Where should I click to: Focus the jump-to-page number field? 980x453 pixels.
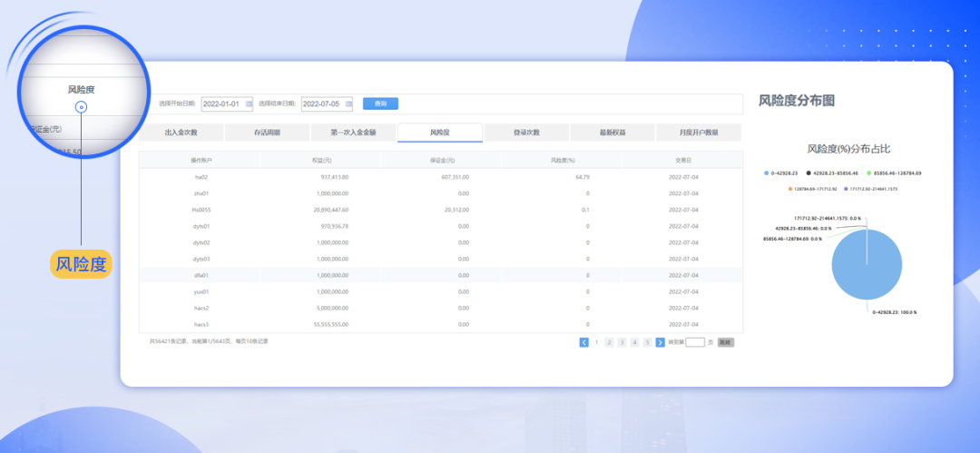tap(695, 342)
